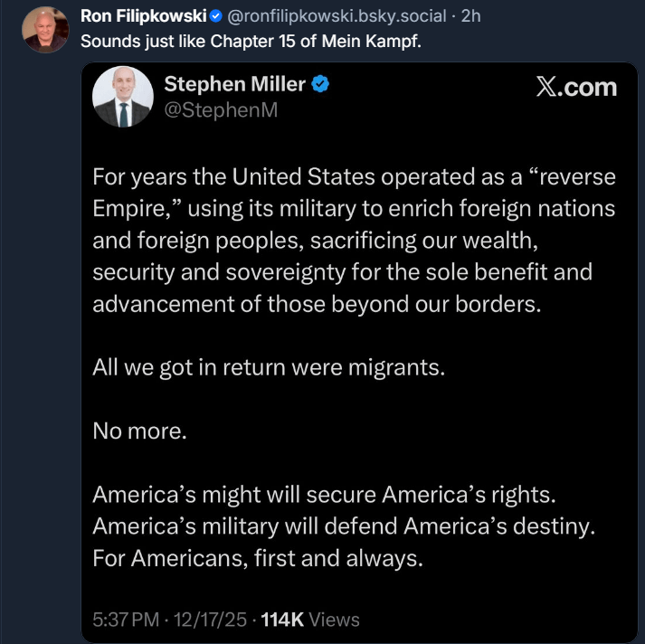The width and height of the screenshot is (645, 644).
Task: Click the X.com logo
Action: pyautogui.click(x=576, y=87)
